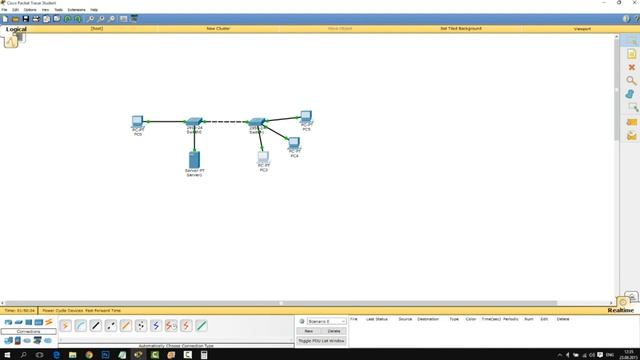Viewport: 640px width, 360px height.
Task: Open the Custom Devices Dialog icon
Action: 134,19
